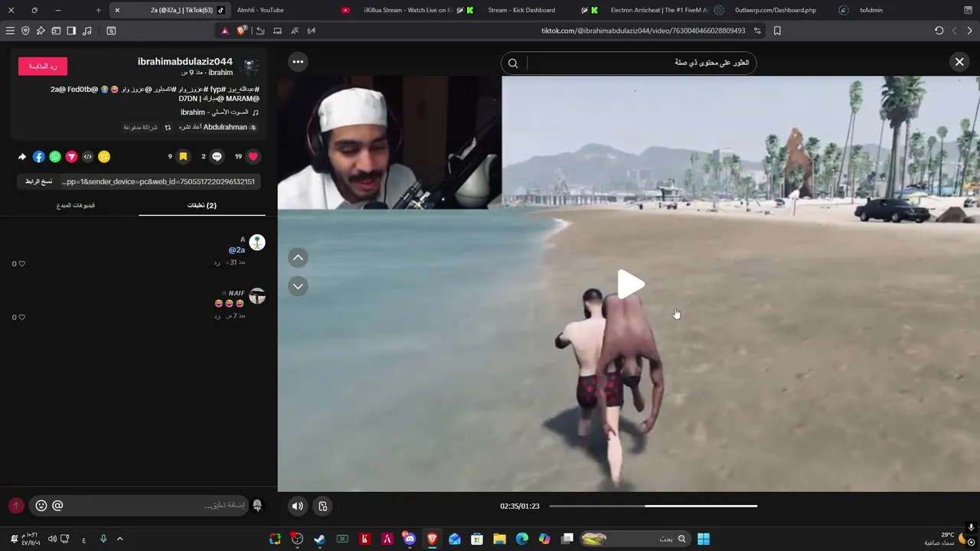Open the music note playlist toolbar icon

[87, 31]
